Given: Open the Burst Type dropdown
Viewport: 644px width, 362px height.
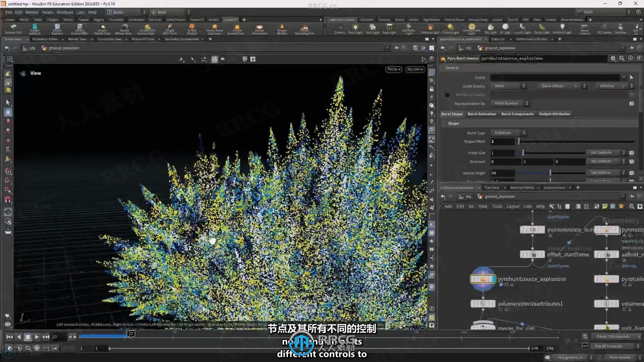Looking at the screenshot, I should click(x=508, y=133).
